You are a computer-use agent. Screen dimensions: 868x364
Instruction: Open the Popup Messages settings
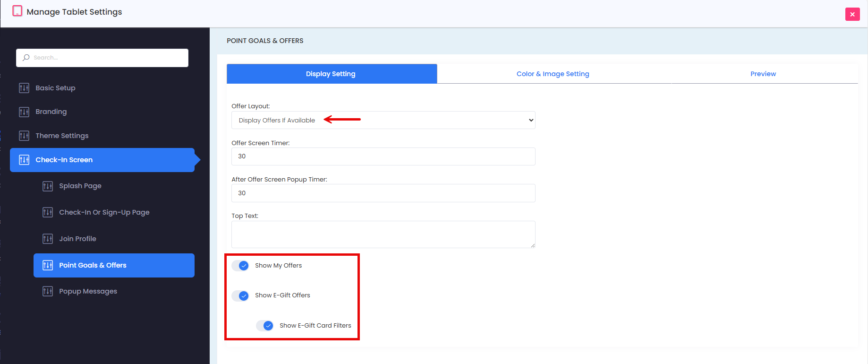pos(88,291)
